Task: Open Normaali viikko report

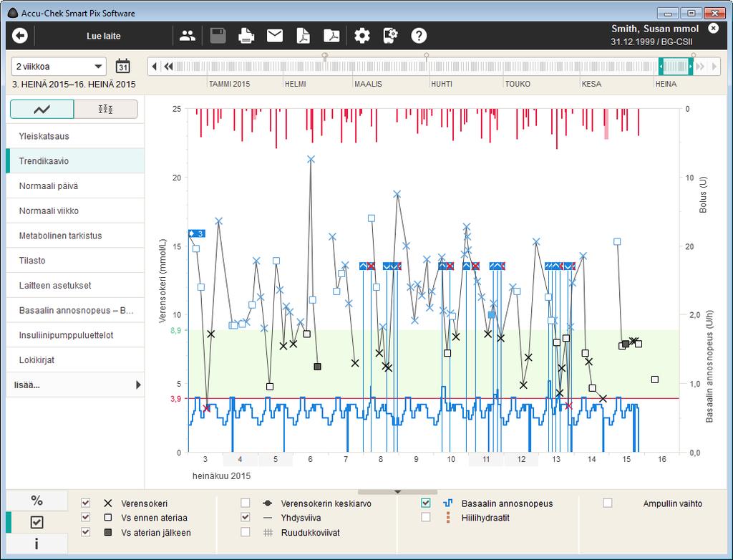Action: coord(74,211)
